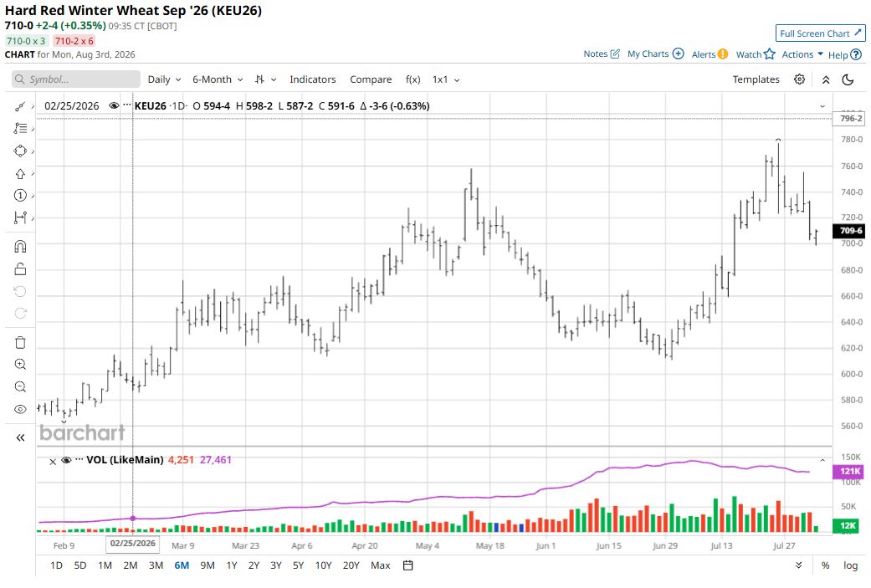Image resolution: width=871 pixels, height=588 pixels.
Task: Open the Actions dropdown
Action: (x=802, y=54)
